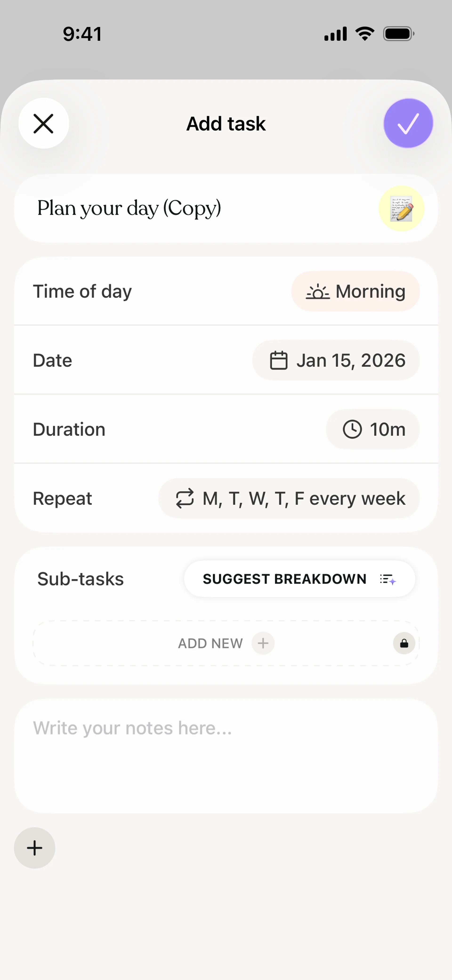Tap the battery indicator in status bar
The height and width of the screenshot is (980, 452).
coord(398,34)
